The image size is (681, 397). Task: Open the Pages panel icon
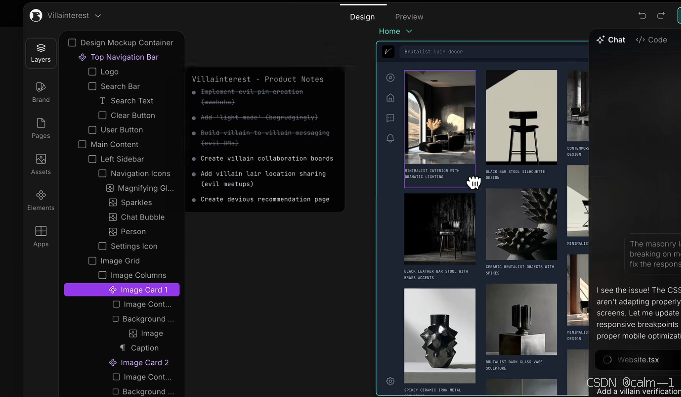tap(41, 123)
